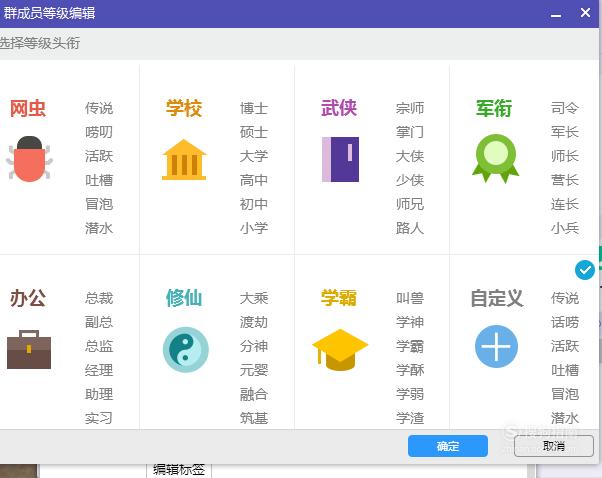This screenshot has width=602, height=478.
Task: Click the 学渣 title in 学霸
Action: tap(410, 418)
